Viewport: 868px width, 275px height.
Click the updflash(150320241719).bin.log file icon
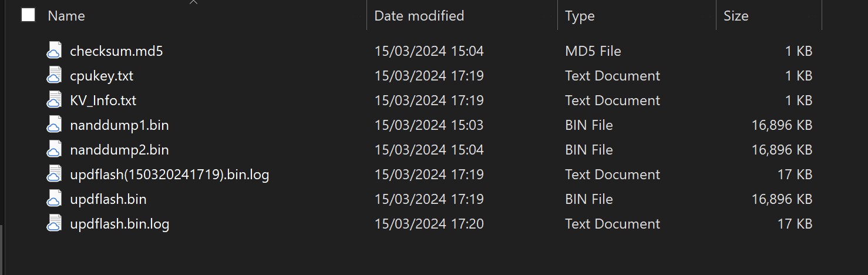[54, 175]
